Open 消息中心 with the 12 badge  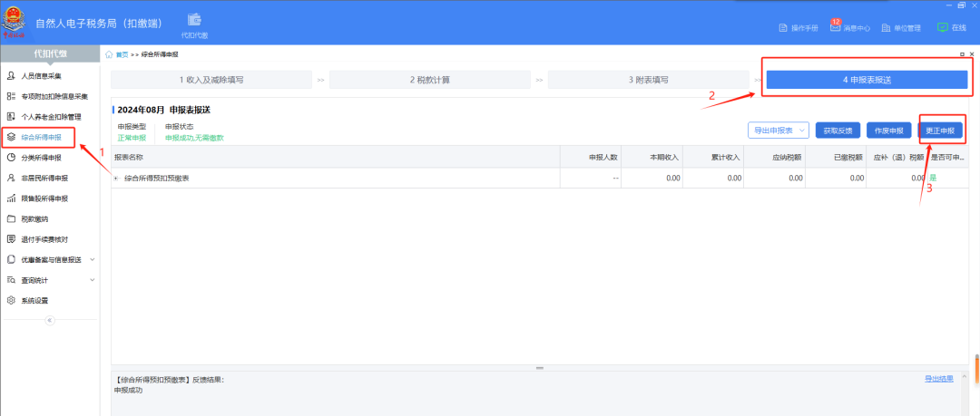[850, 27]
